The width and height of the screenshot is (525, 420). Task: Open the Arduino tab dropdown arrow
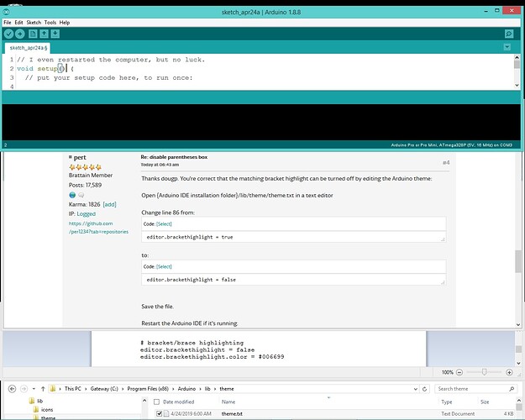[507, 47]
